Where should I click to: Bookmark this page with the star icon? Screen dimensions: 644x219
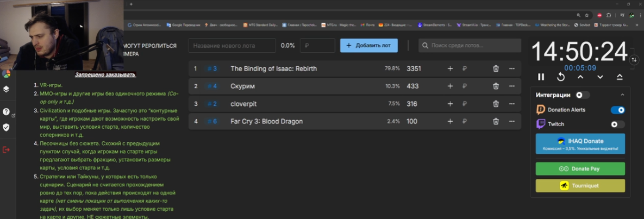(x=587, y=15)
